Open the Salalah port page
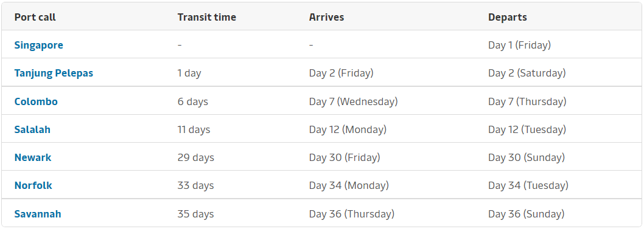 pyautogui.click(x=32, y=130)
